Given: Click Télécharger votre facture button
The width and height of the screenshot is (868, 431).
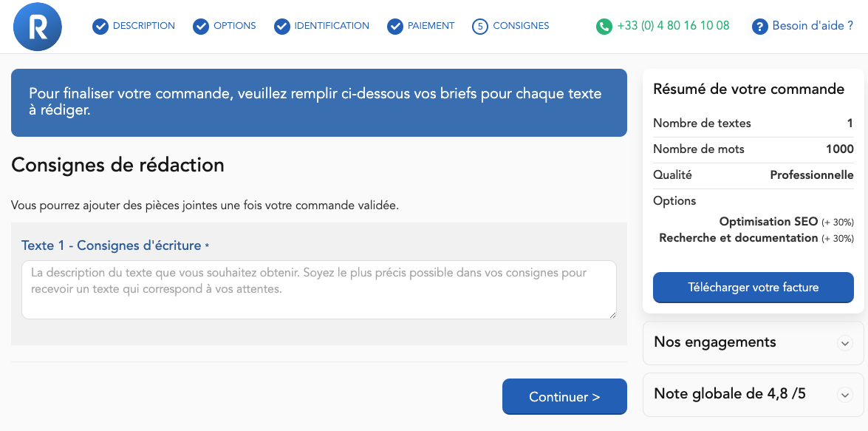Looking at the screenshot, I should tap(753, 288).
